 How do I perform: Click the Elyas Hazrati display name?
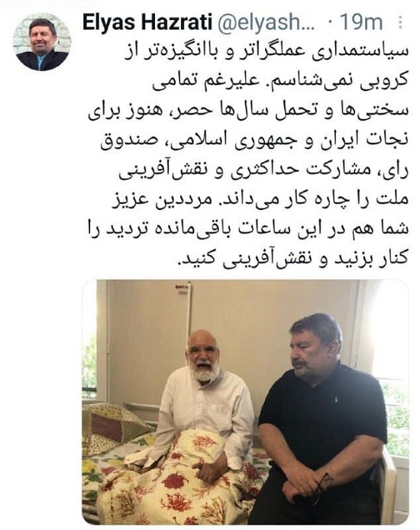[x=147, y=22]
